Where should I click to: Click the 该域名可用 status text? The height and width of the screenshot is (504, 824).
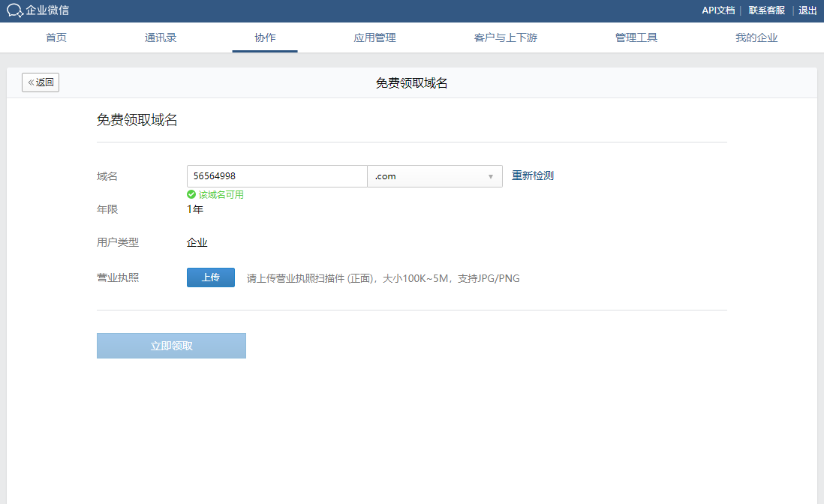pos(221,195)
